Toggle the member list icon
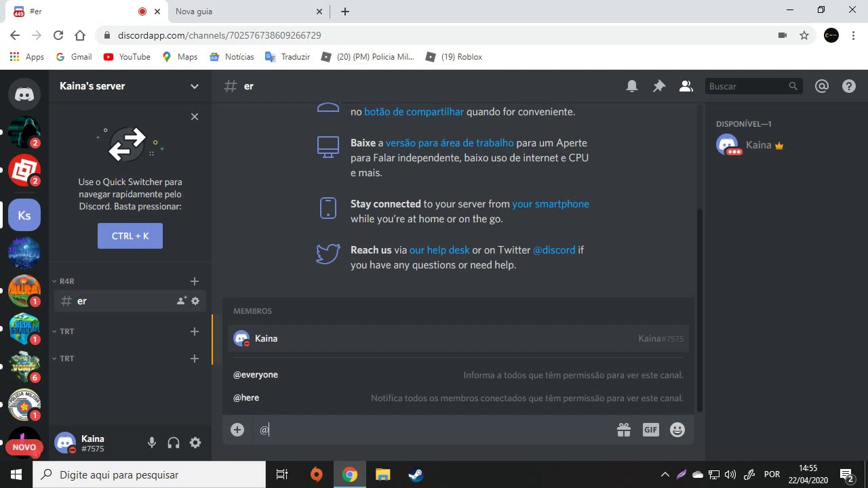 686,86
